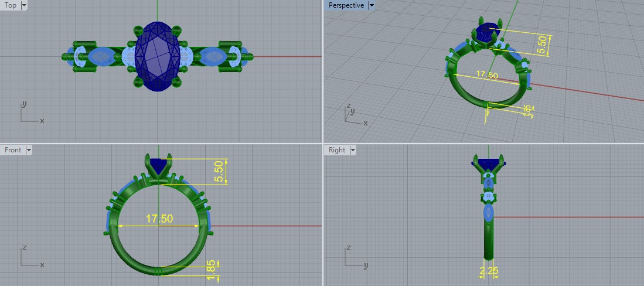Select the Top viewport title tab

click(11, 5)
